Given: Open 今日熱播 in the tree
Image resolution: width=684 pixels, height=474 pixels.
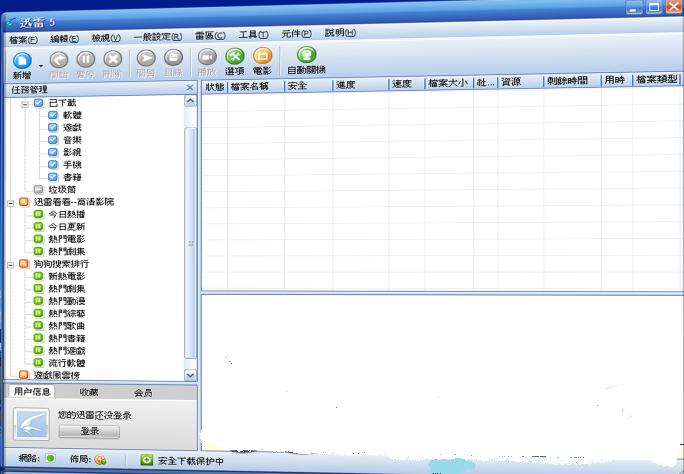Looking at the screenshot, I should (67, 215).
